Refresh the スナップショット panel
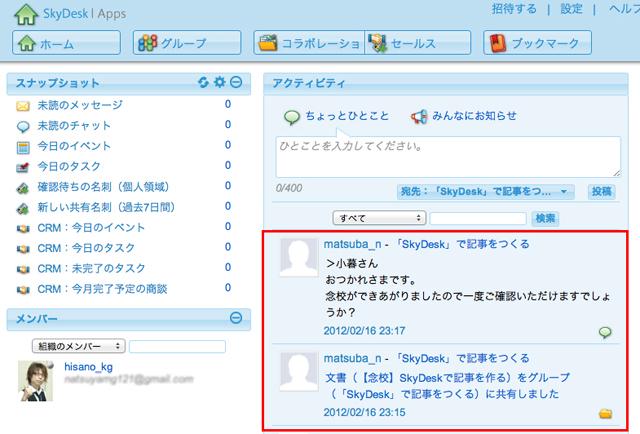This screenshot has height=434, width=640. [x=203, y=82]
